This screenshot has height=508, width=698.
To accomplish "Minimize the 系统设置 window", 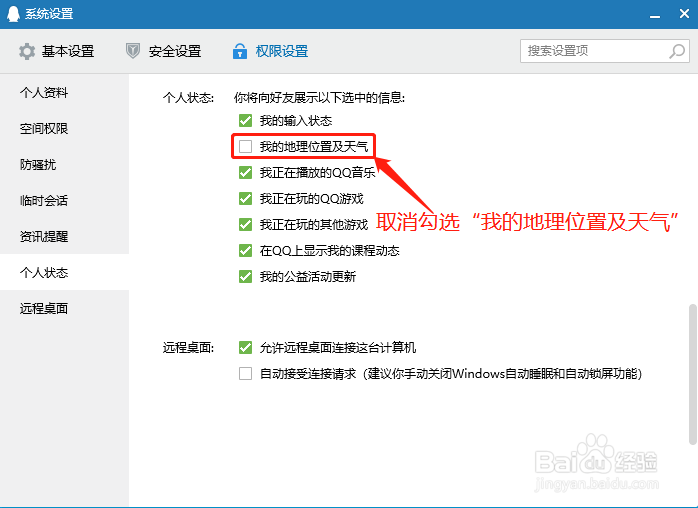I will click(654, 15).
